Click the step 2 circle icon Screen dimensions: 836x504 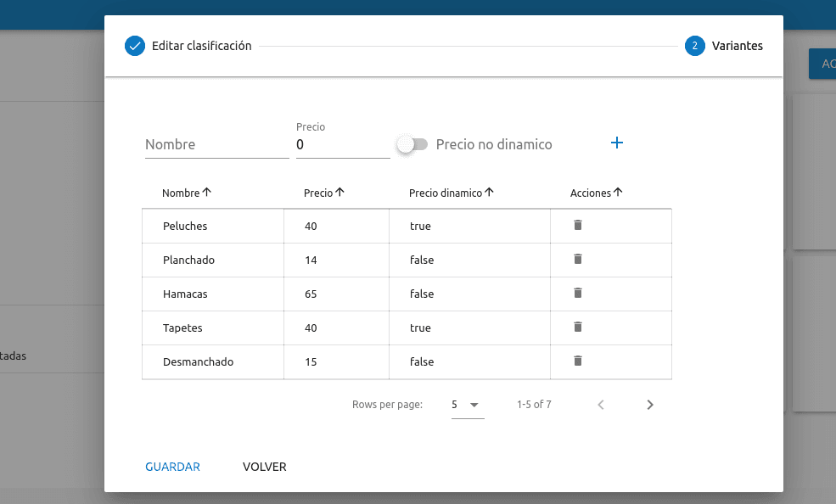[695, 46]
